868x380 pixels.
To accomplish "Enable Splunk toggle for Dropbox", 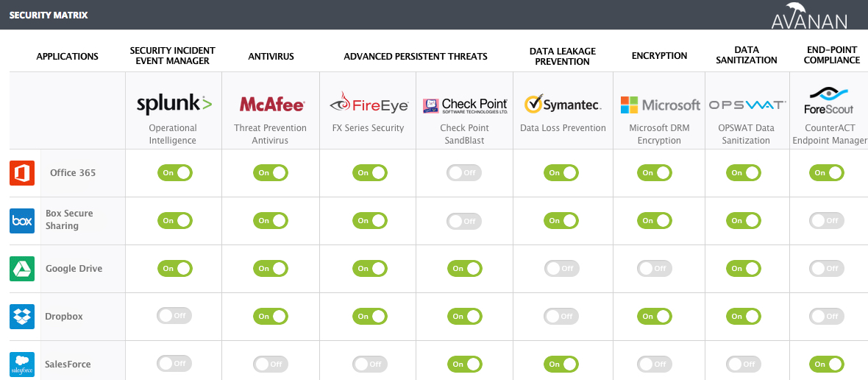I will point(174,317).
